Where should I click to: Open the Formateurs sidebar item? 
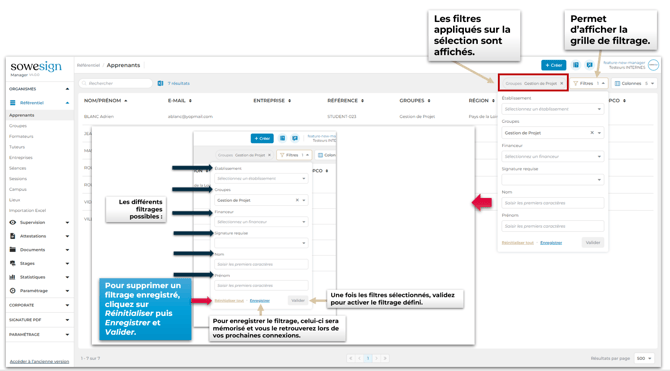coord(21,136)
